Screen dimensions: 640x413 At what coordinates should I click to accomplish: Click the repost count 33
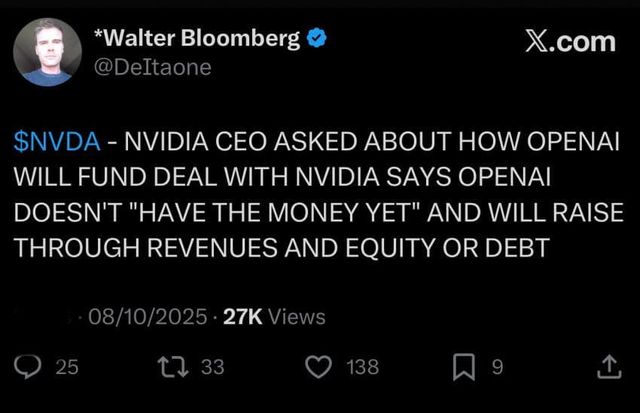click(213, 368)
